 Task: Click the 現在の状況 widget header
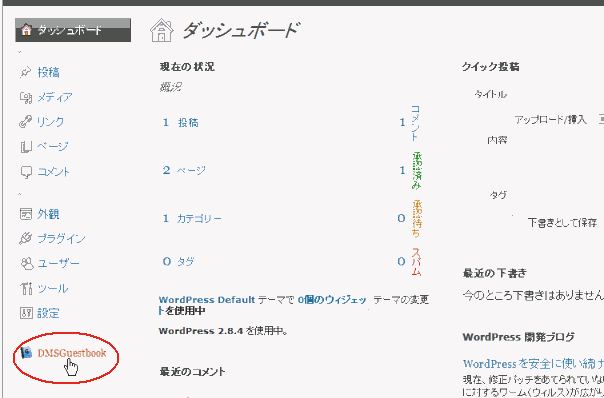187,67
